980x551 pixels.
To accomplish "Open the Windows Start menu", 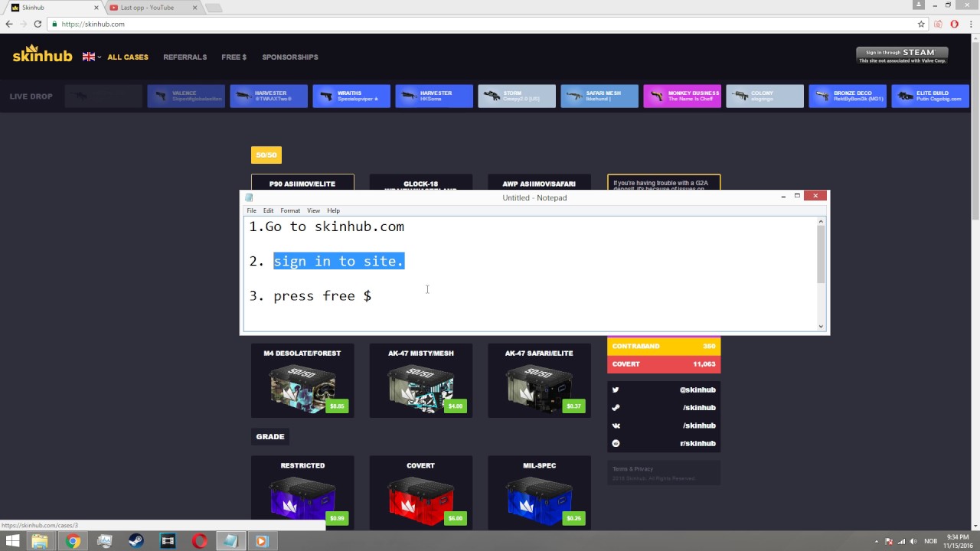I will (x=12, y=541).
